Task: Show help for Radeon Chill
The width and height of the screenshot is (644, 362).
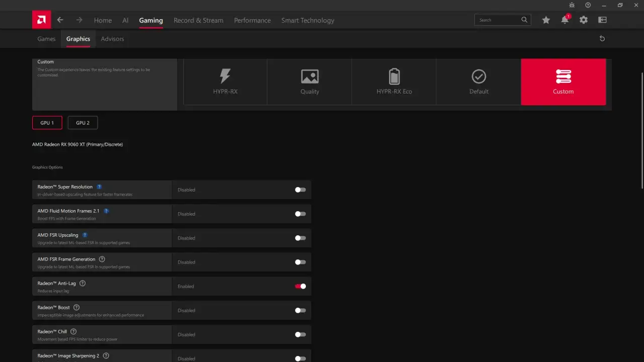Action: click(73, 332)
